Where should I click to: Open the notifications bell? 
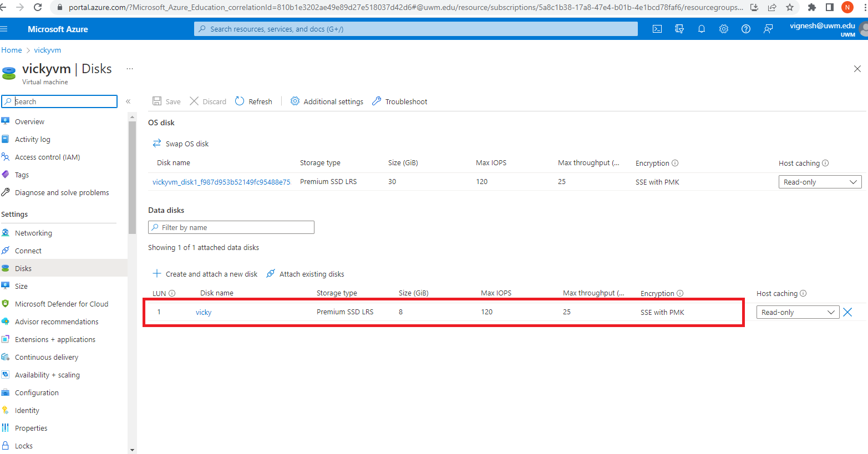tap(701, 28)
